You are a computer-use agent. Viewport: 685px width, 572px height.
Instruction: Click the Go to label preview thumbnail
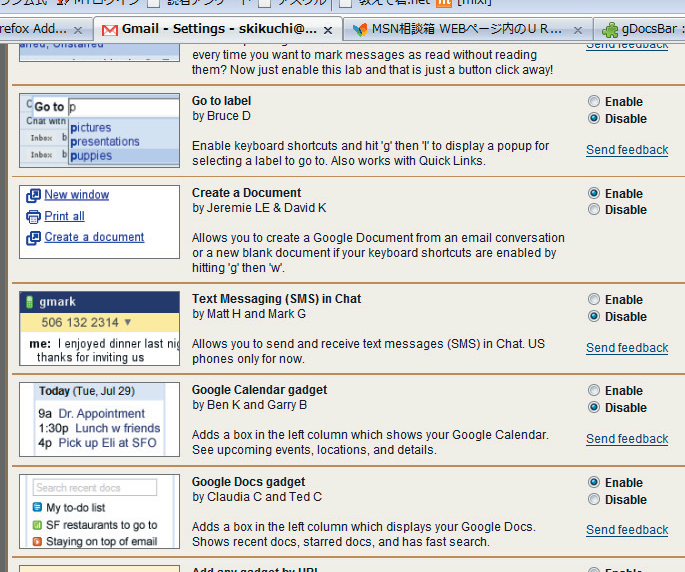click(x=100, y=130)
